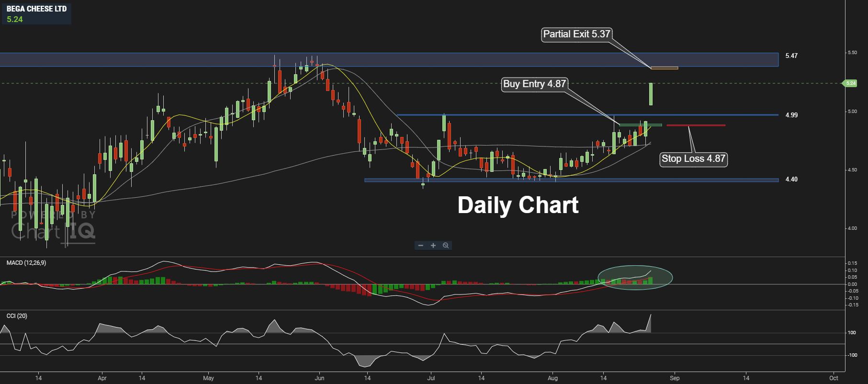Click the chart zoom in plus icon
This screenshot has width=868, height=384.
point(433,246)
